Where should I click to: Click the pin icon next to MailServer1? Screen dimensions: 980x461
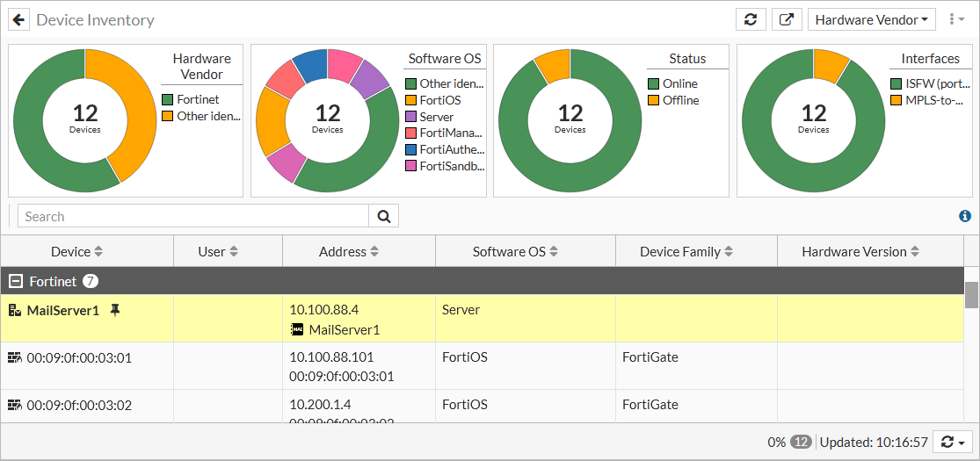click(114, 310)
